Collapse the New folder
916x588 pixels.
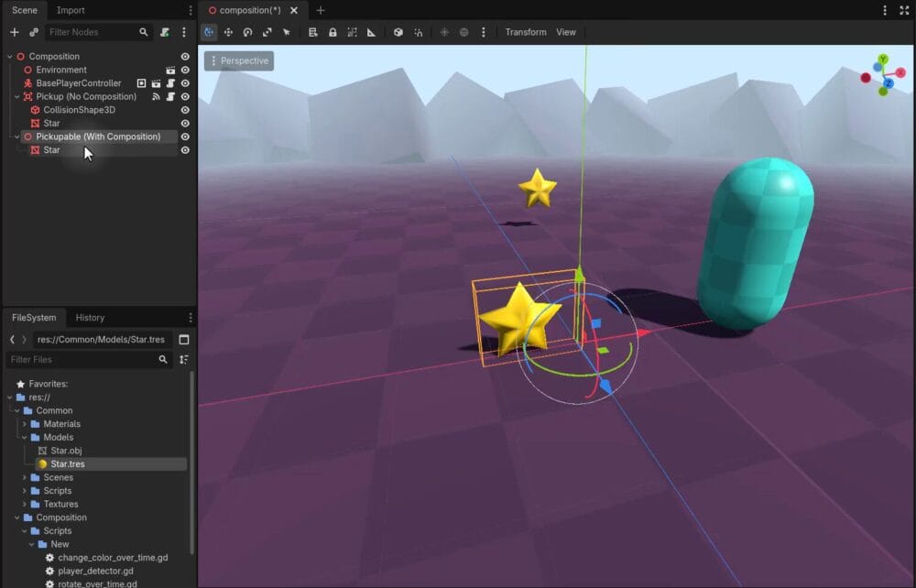pyautogui.click(x=31, y=544)
